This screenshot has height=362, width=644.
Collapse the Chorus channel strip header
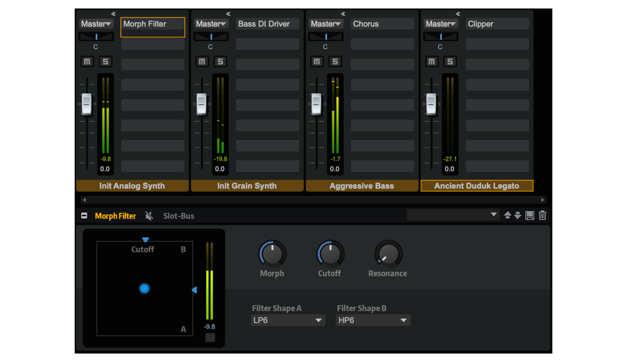pos(343,14)
